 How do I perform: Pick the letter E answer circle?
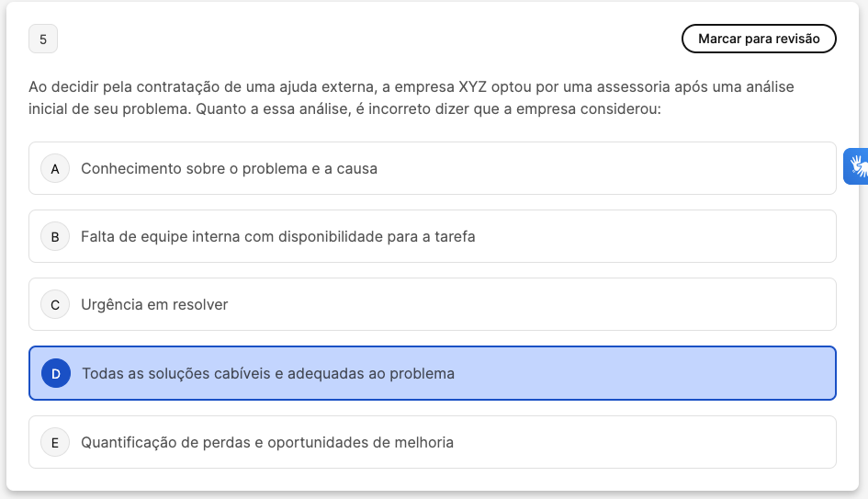click(x=55, y=443)
